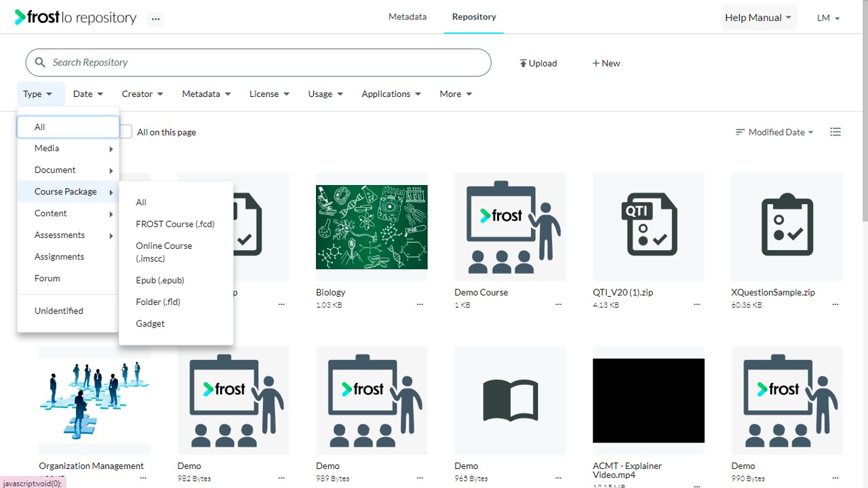Open the Demo book icon item
Screen dimensions: 868x488
tap(510, 401)
